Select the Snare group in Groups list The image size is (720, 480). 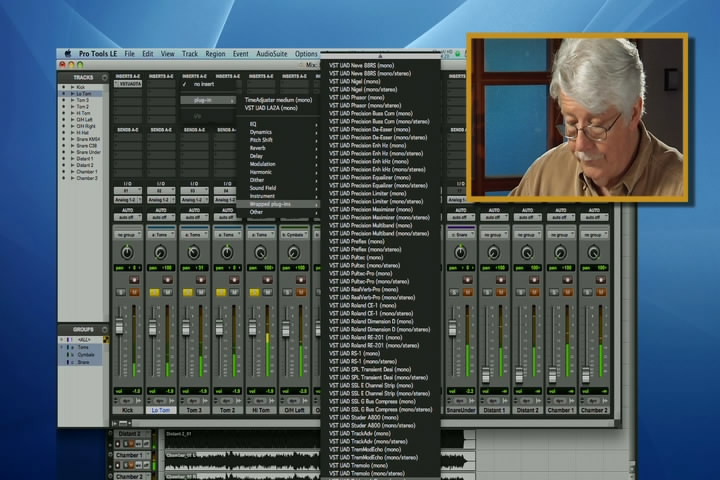[x=83, y=362]
